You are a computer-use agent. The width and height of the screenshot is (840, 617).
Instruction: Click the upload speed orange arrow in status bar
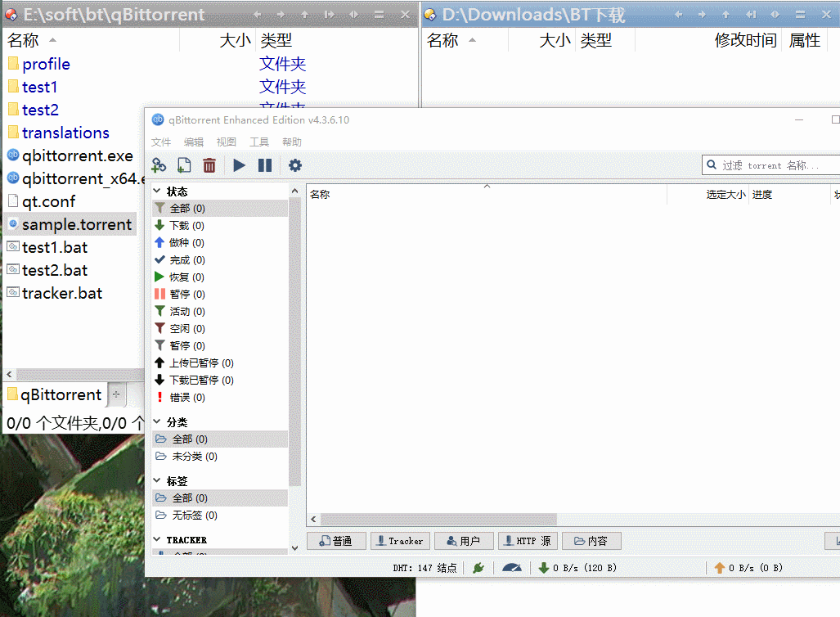(720, 568)
